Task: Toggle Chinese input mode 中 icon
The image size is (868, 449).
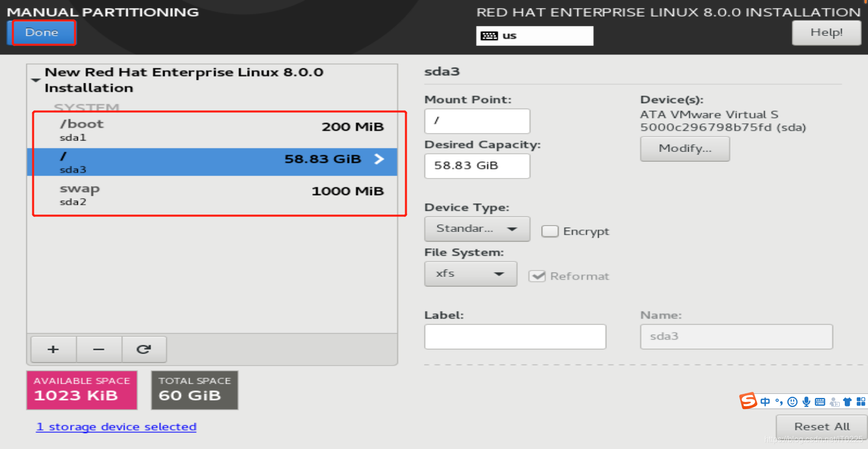Action: tap(765, 402)
